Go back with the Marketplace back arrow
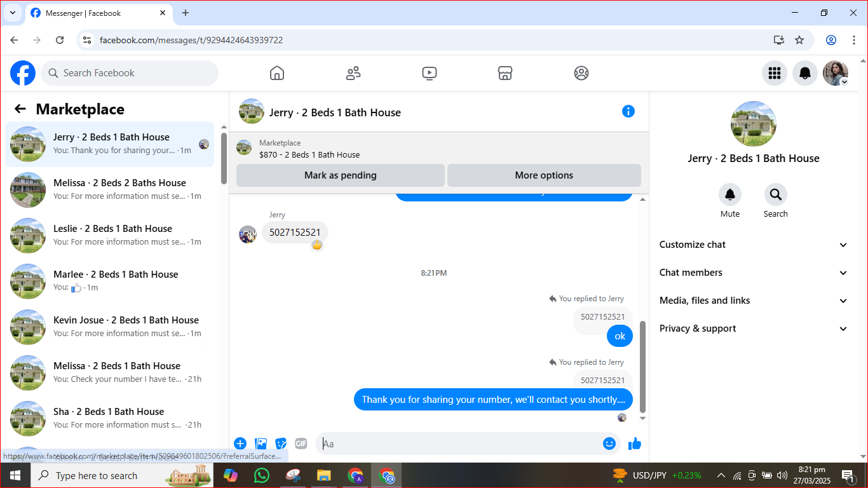This screenshot has height=488, width=868. click(20, 109)
